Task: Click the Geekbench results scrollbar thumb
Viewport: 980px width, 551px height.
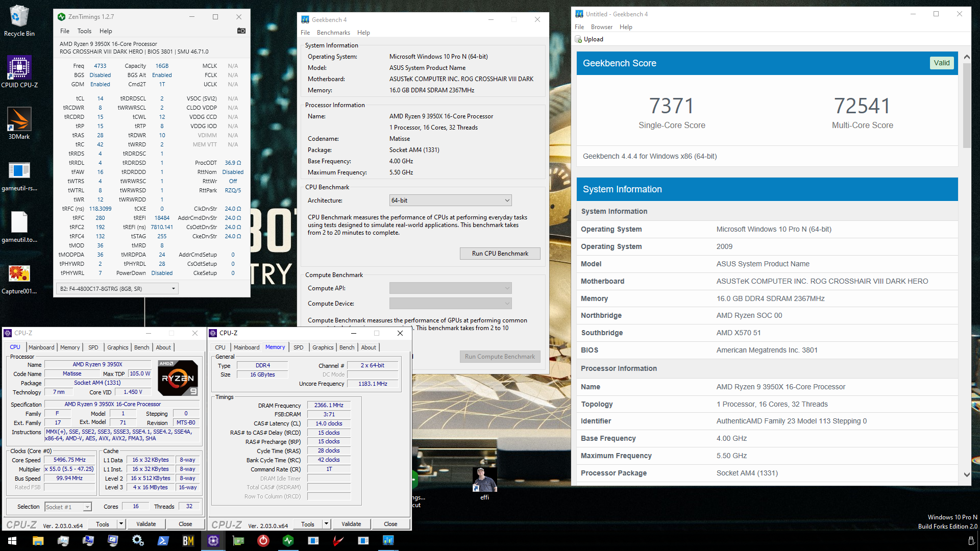Action: 967,106
